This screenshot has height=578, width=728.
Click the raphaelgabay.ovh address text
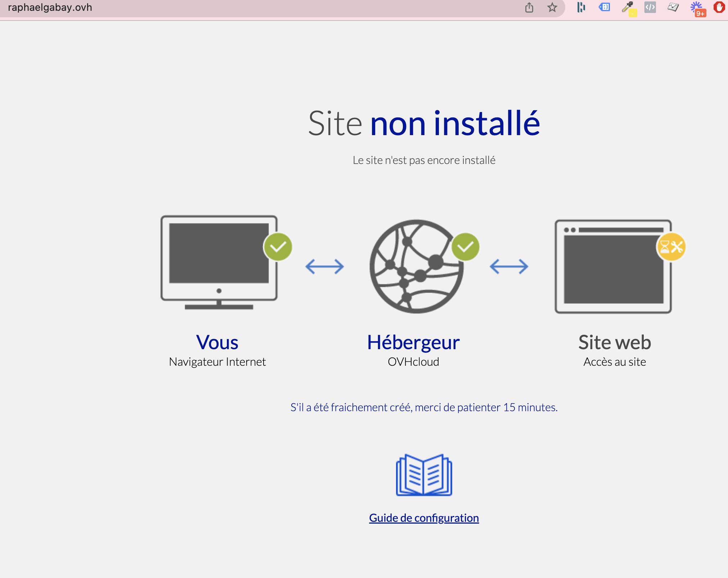click(50, 7)
